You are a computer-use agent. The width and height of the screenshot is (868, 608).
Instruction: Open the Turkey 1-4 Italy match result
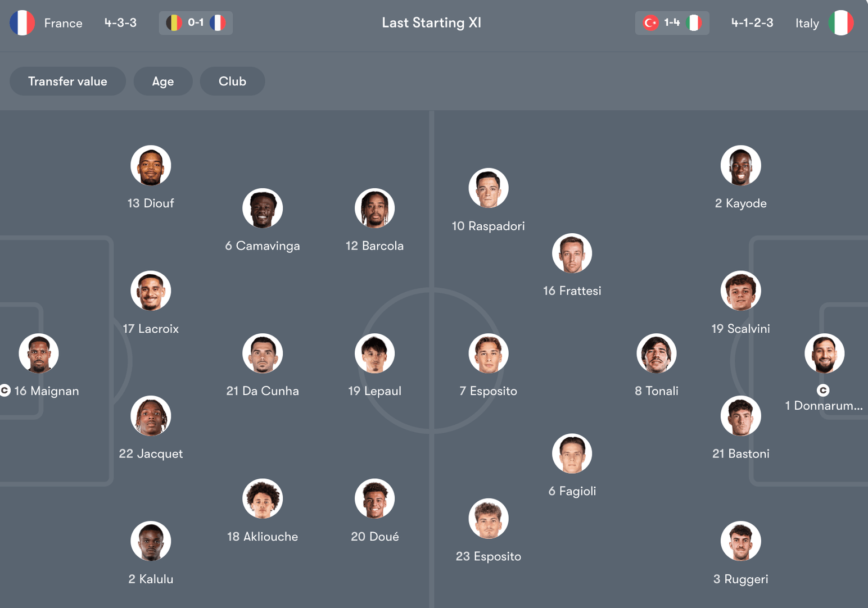(x=672, y=23)
